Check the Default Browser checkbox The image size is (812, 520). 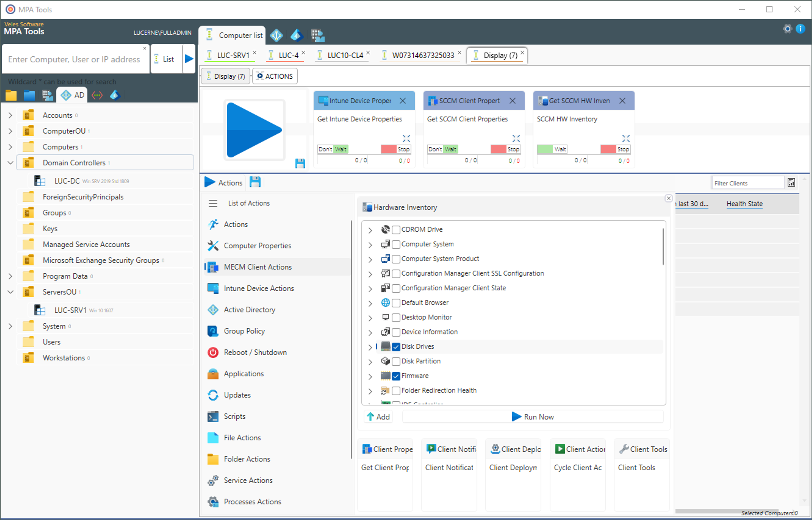[x=396, y=303]
